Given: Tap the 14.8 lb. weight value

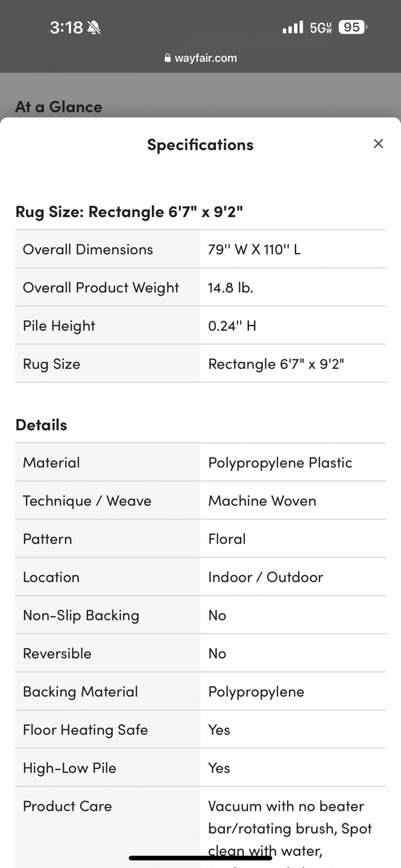Looking at the screenshot, I should [230, 288].
